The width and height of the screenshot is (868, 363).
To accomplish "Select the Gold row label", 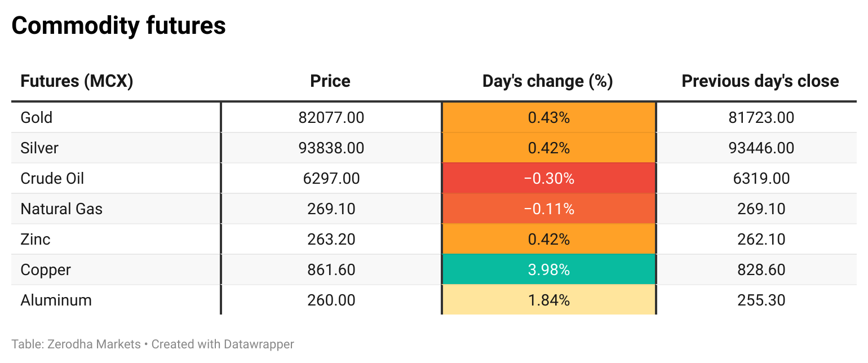I will coord(37,117).
